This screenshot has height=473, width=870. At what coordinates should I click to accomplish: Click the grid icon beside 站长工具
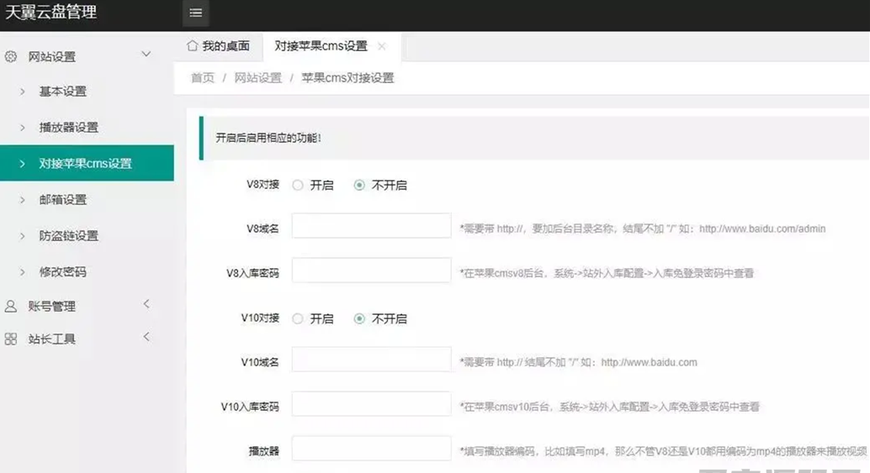click(11, 339)
